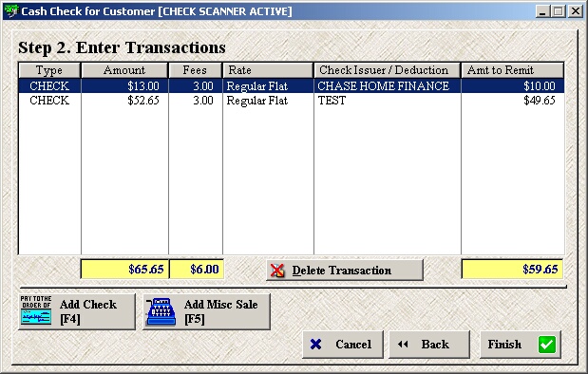Click the $59.65 remit total field

click(x=512, y=269)
